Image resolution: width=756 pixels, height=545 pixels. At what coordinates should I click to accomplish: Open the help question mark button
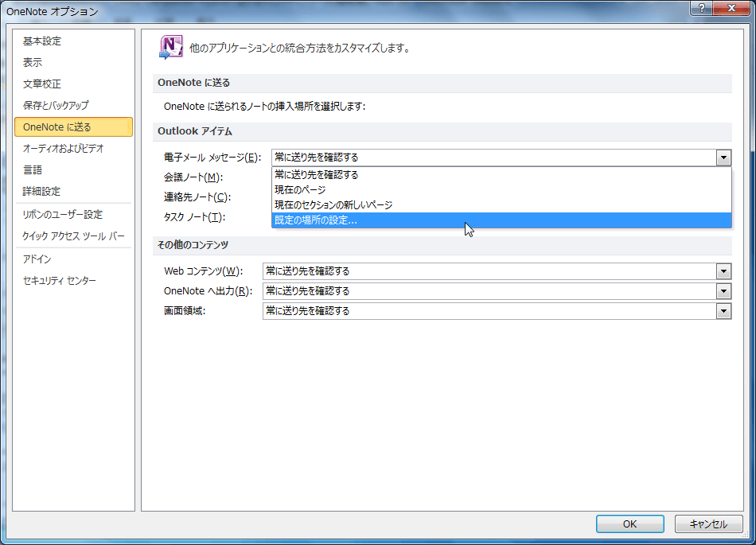tap(701, 8)
